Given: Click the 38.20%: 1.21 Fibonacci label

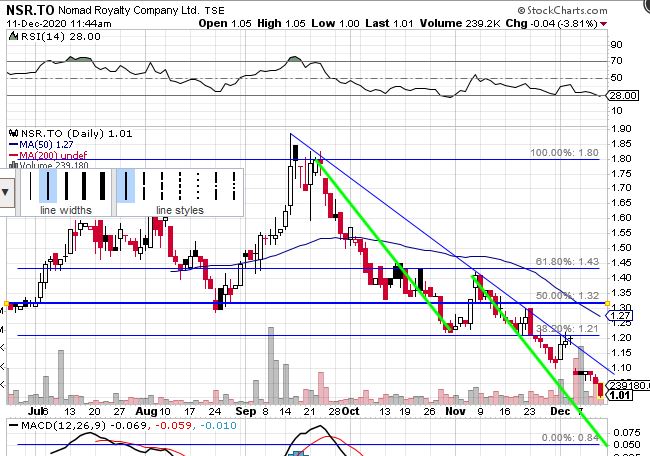Looking at the screenshot, I should click(567, 329).
